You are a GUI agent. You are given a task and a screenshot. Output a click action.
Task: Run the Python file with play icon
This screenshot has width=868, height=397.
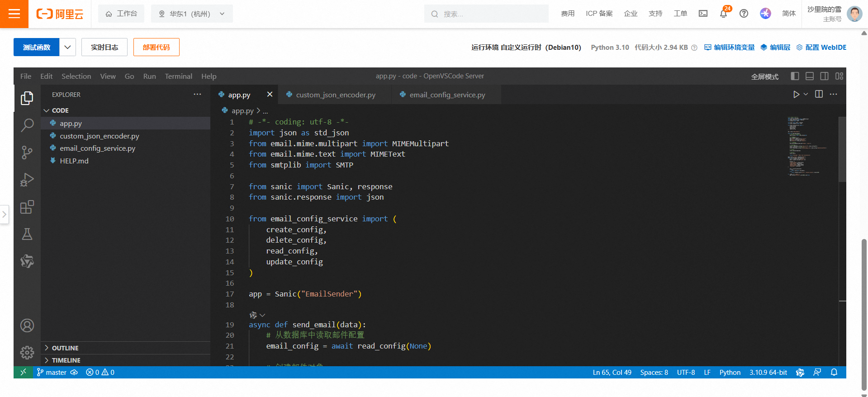tap(796, 94)
